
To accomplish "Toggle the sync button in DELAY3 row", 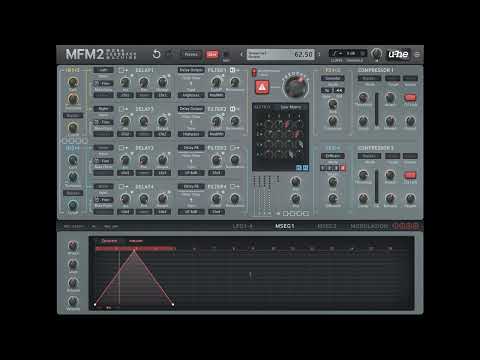I will [x=103, y=161].
